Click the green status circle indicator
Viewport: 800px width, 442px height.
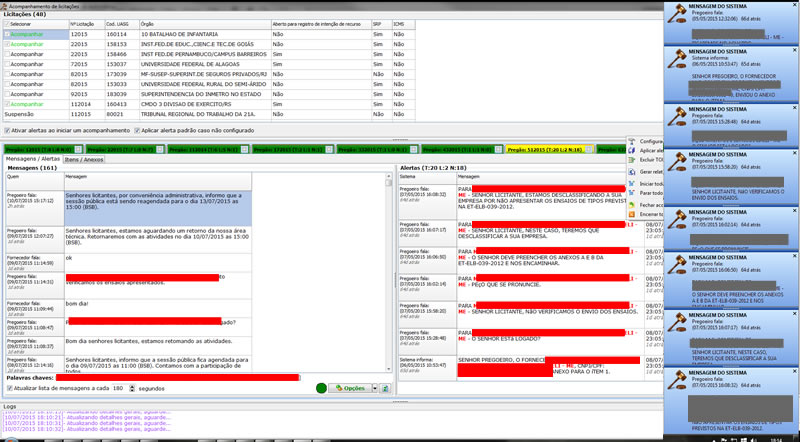tap(322, 387)
